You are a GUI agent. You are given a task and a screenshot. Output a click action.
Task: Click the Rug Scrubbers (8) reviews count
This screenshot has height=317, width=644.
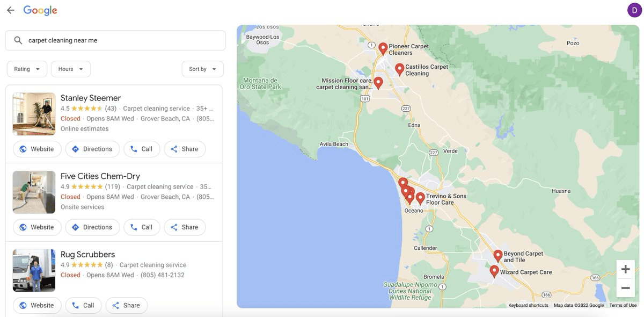(109, 265)
